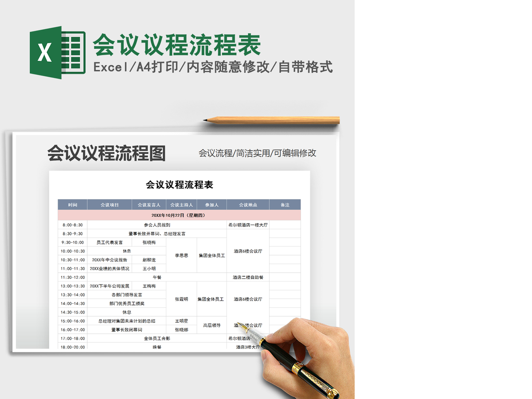
Task: Click the 董事长致闭幕词 cell
Action: [127, 330]
